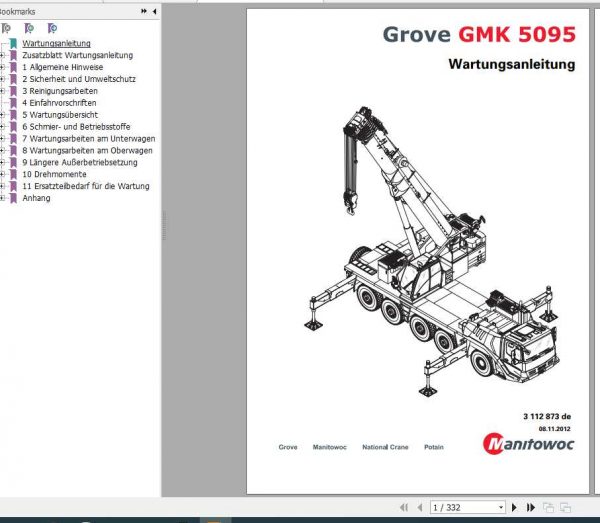Click the date '08.11.2012' on the page
This screenshot has height=523, width=600.
554,429
